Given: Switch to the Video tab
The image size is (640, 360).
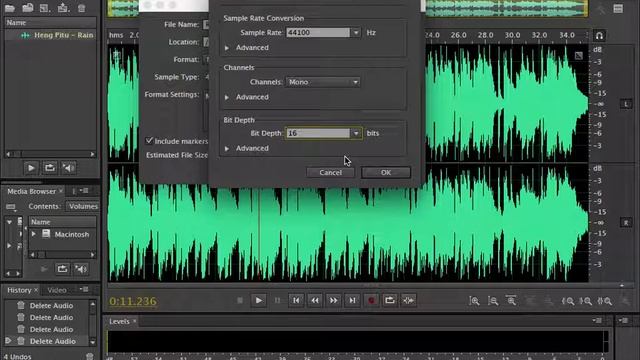Looking at the screenshot, I should click(57, 290).
